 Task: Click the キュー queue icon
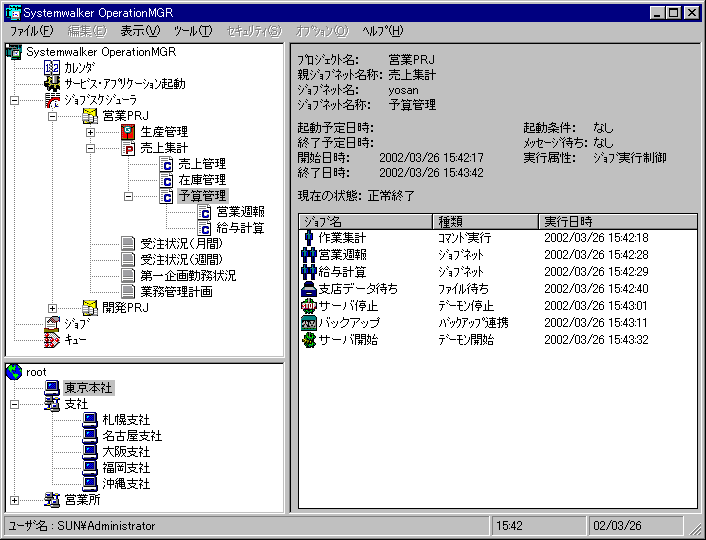point(52,340)
